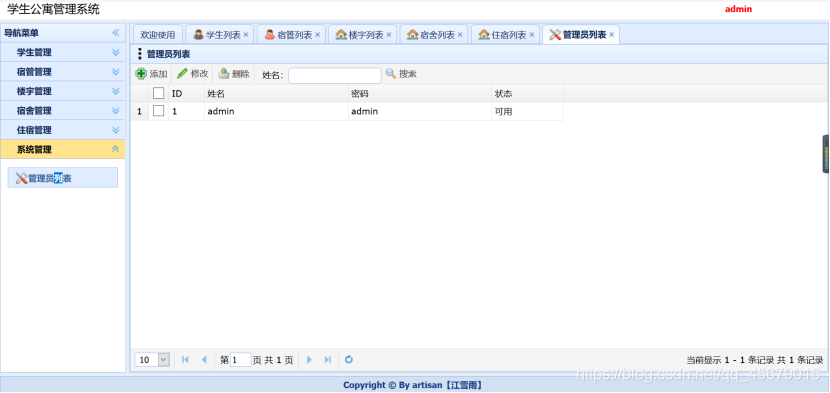Image resolution: width=830 pixels, height=393 pixels.
Task: Go to next page of the grid
Action: [x=310, y=360]
